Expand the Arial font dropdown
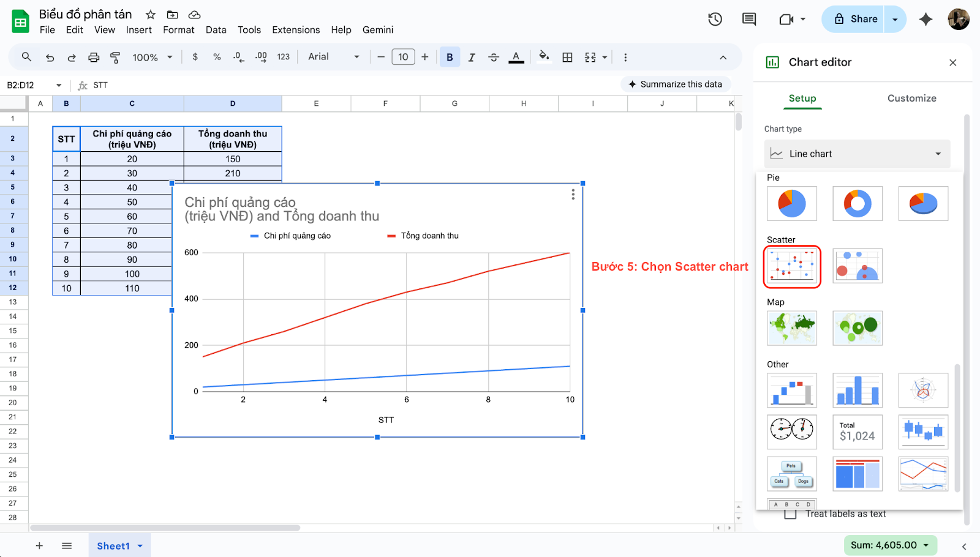Viewport: 980px width, 557px height. coord(333,57)
